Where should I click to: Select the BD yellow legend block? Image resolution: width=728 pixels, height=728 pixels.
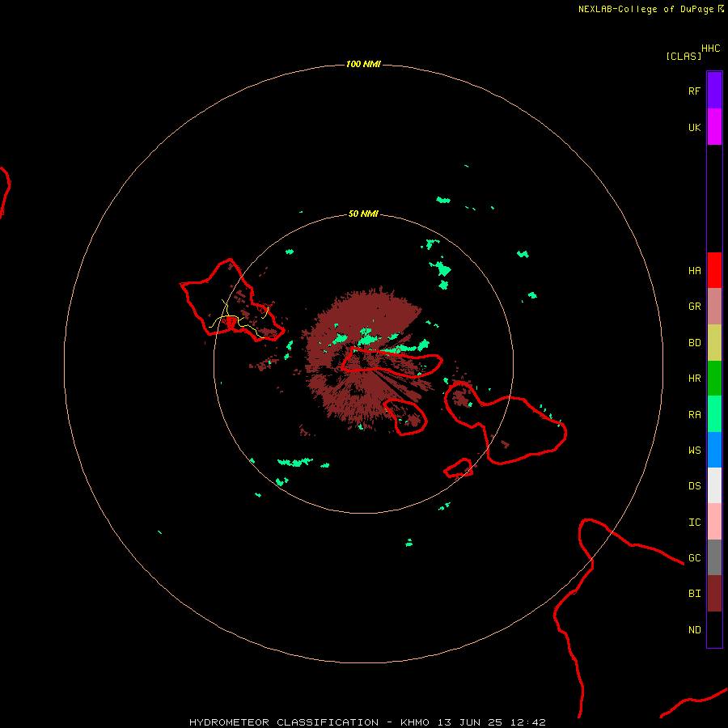[x=714, y=343]
